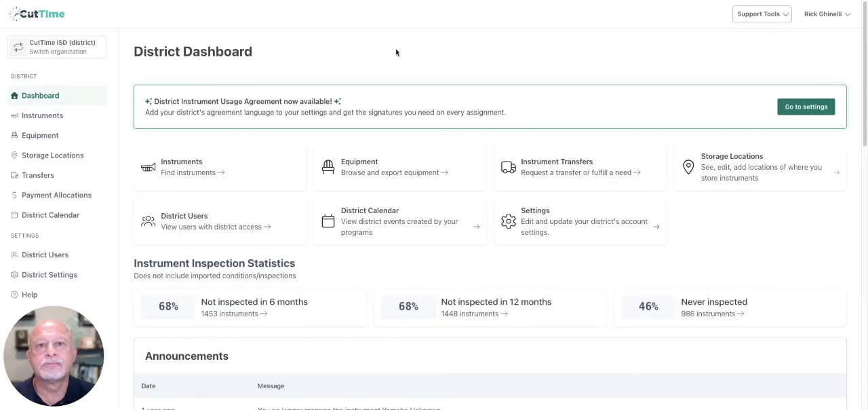The width and height of the screenshot is (868, 410).
Task: Select Transfers in the sidebar
Action: pyautogui.click(x=37, y=175)
